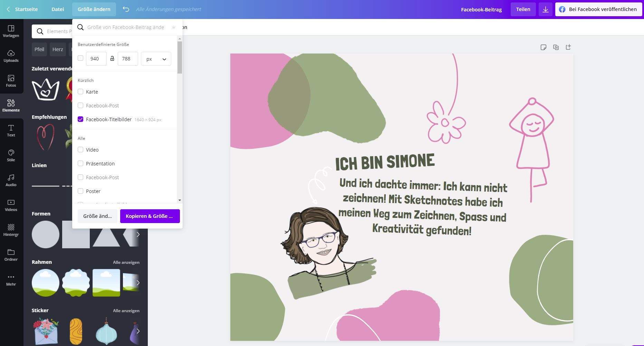
Task: Click the undo arrow icon
Action: click(126, 9)
